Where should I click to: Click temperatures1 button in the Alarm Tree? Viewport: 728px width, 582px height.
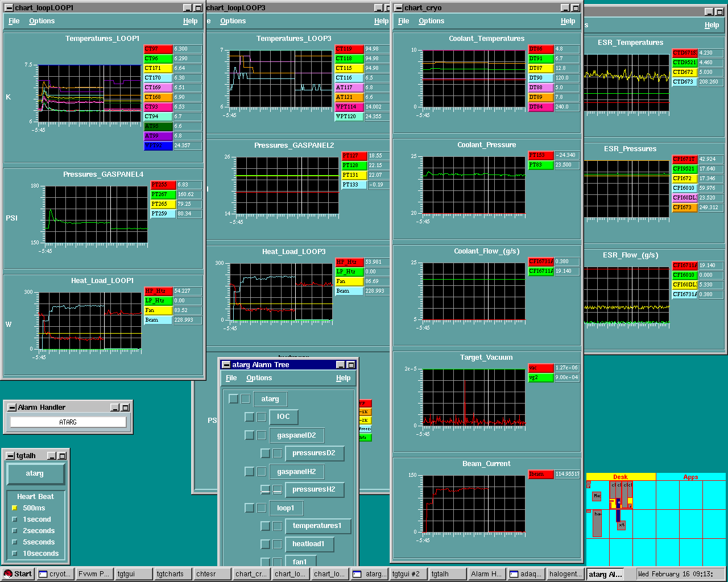[x=317, y=526]
